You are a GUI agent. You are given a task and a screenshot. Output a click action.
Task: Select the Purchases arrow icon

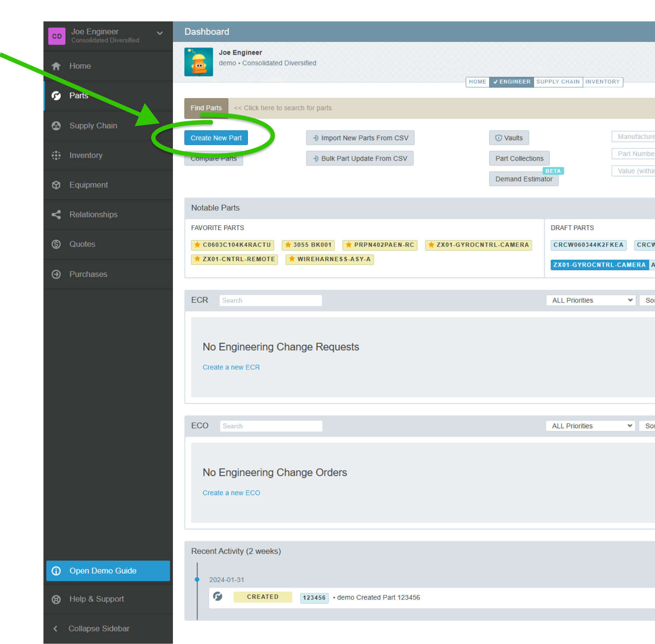(x=56, y=274)
